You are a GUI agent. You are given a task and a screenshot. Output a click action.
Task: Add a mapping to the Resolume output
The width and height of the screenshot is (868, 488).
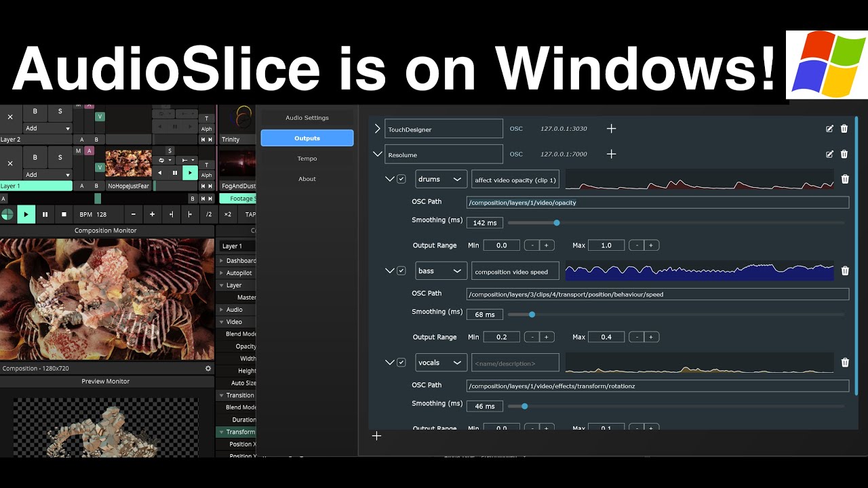[x=611, y=154]
